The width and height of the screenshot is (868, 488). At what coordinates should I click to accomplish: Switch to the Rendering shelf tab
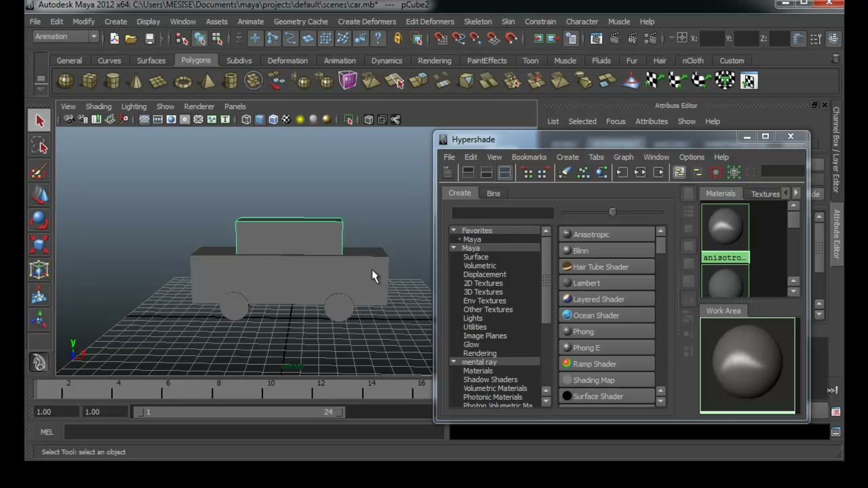[x=434, y=60]
